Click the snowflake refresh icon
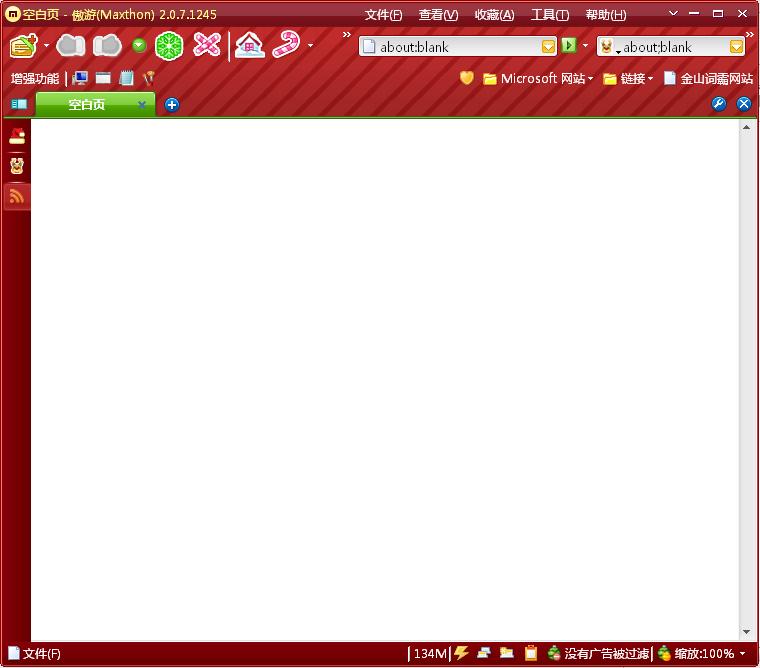 point(169,46)
